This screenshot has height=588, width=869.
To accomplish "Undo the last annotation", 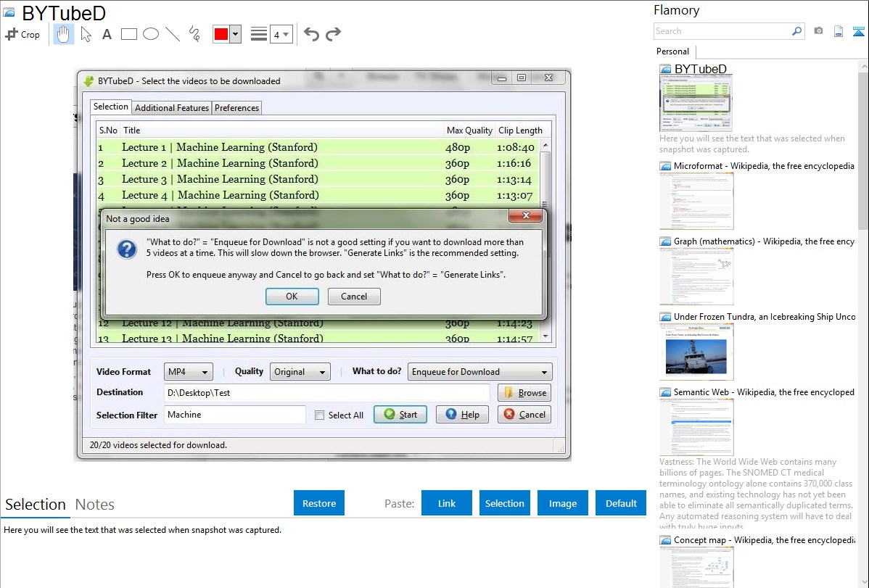I will coord(311,34).
